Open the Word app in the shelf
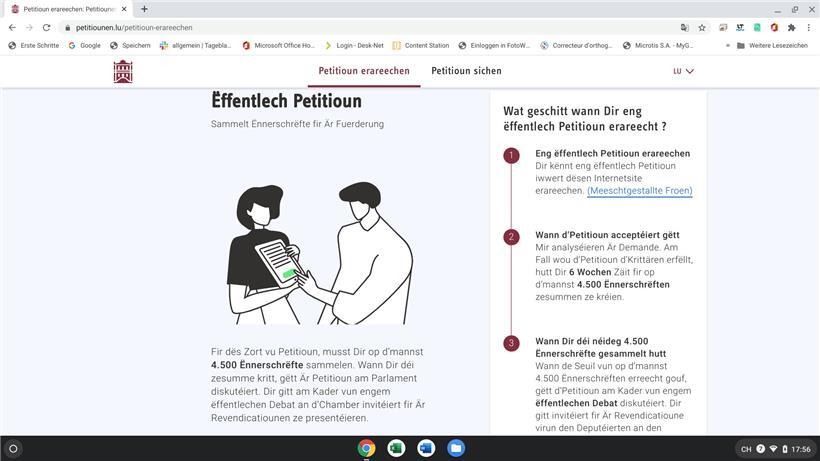Screen dimensions: 820x461 pyautogui.click(x=426, y=448)
